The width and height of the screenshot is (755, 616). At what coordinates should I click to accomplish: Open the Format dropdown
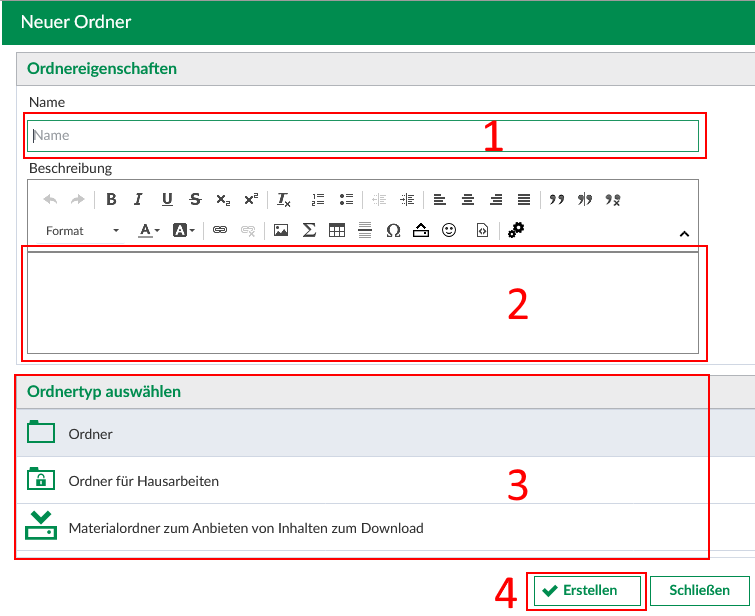[82, 230]
